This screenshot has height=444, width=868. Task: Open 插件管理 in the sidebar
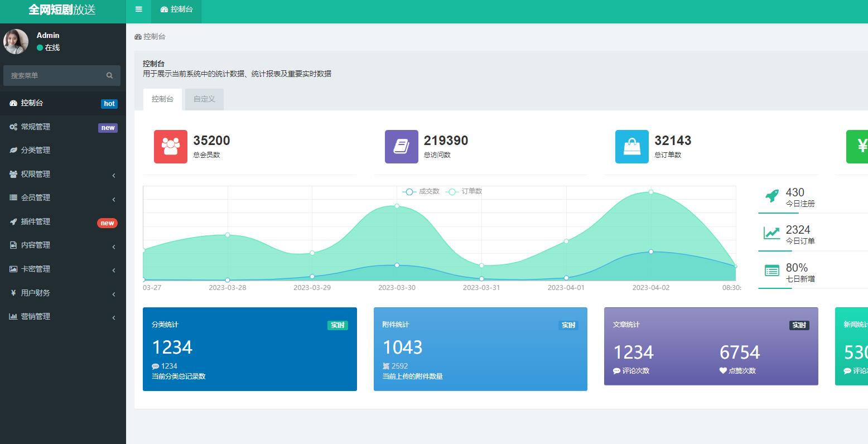[x=36, y=221]
